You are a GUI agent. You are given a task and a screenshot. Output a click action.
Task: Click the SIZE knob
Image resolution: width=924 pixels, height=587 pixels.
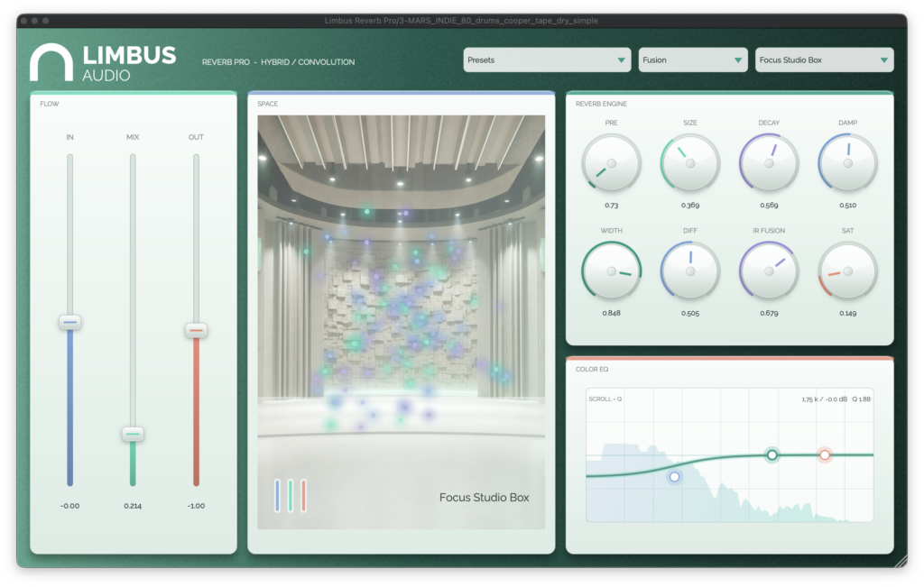click(690, 163)
